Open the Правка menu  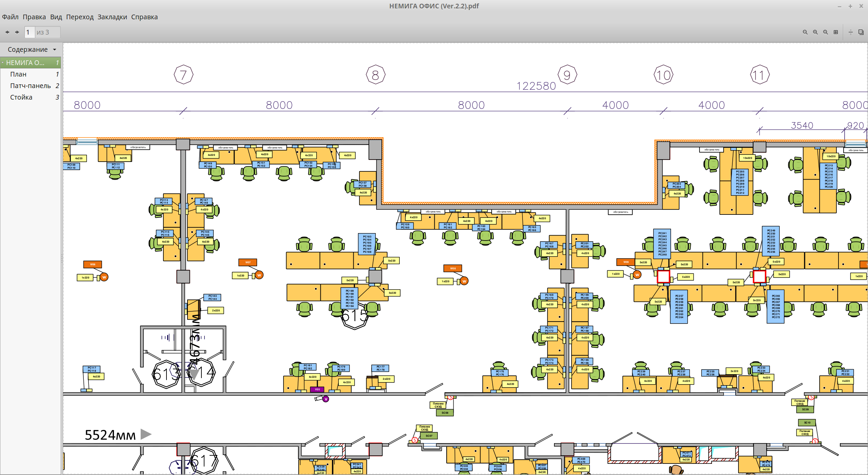pos(34,17)
